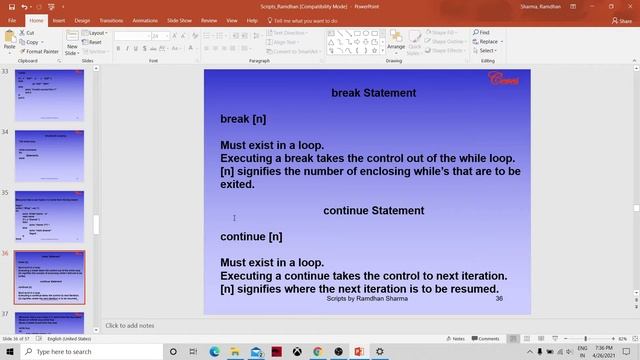Open Microsoft Edge from the taskbar
Image resolution: width=640 pixels, height=360 pixels.
[214, 351]
